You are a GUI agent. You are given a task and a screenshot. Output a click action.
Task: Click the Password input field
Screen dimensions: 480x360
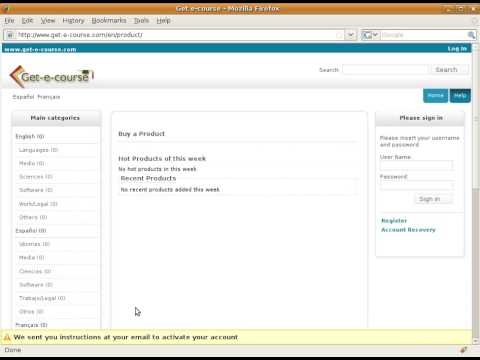(x=416, y=185)
